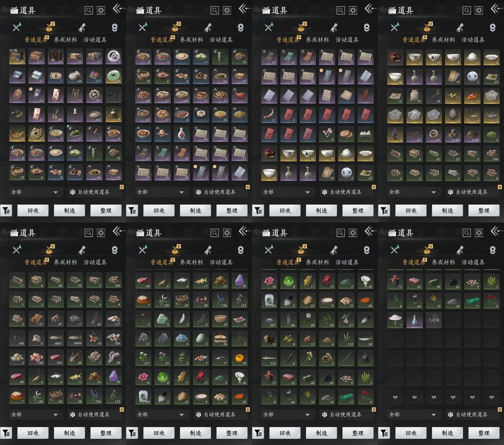Toggle 自动使用道具 in the 已过期 item panel
Screen dimensions: 504x445
click(472, 415)
